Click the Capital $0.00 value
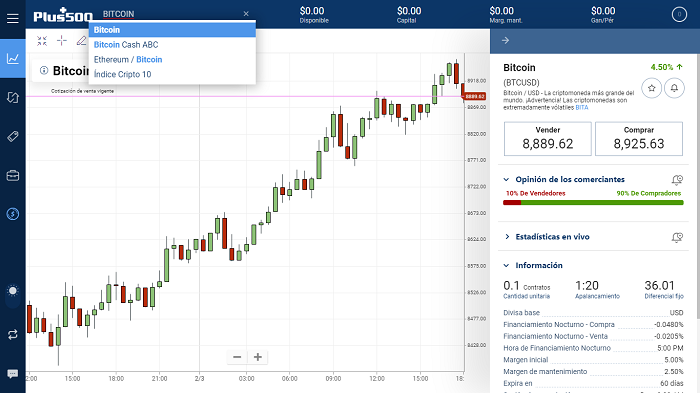 (408, 14)
